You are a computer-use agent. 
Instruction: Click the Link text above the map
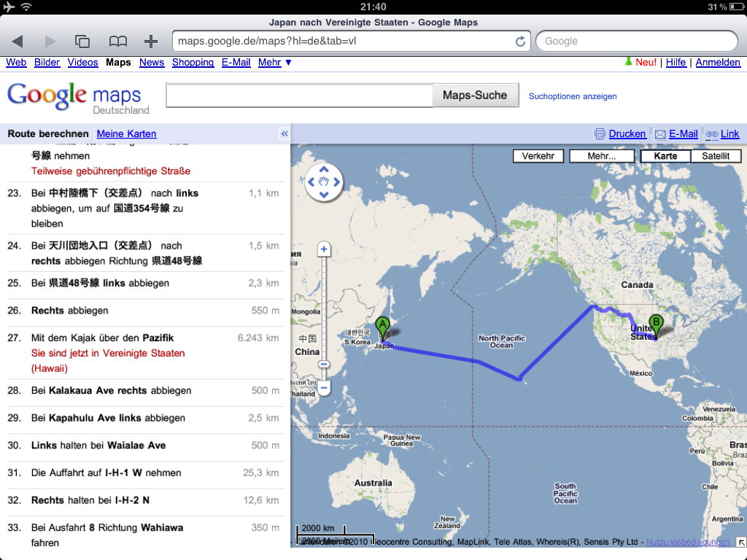pos(729,134)
